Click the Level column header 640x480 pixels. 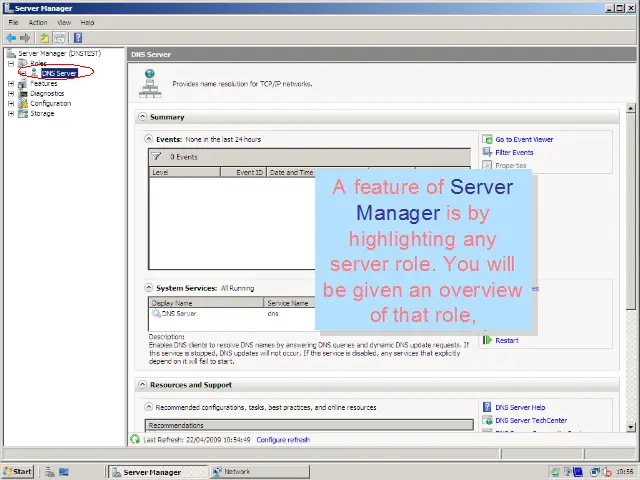(x=185, y=172)
